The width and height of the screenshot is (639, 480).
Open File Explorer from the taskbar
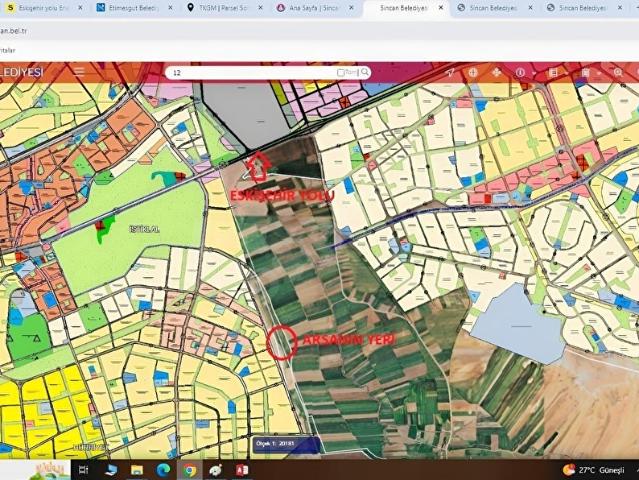coord(137,470)
